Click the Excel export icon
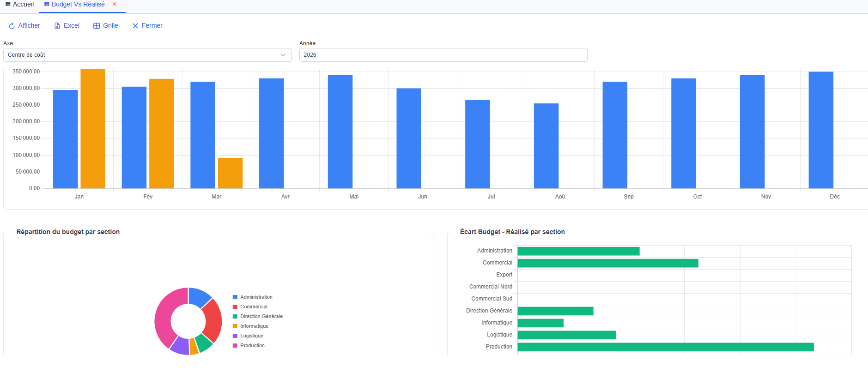The image size is (868, 373). [x=57, y=26]
